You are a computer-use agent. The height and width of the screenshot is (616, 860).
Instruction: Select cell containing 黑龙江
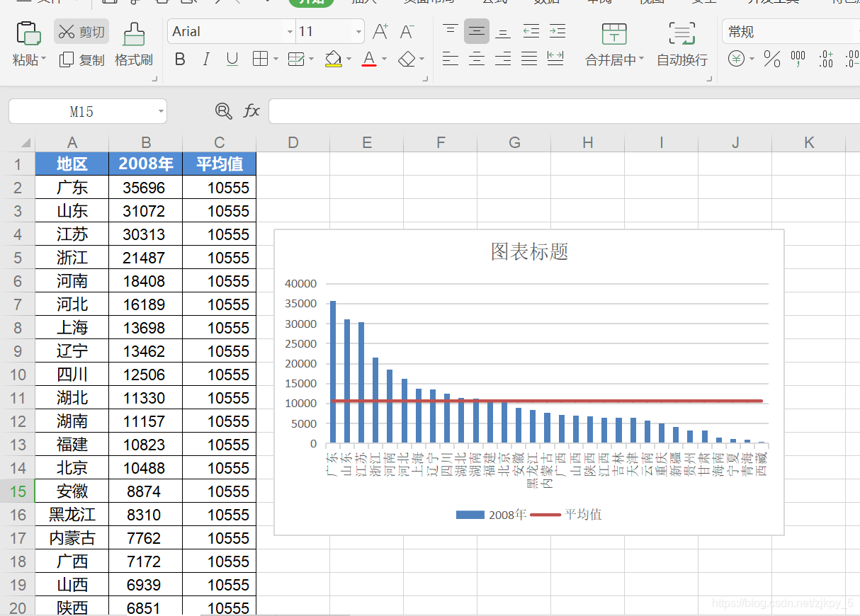[x=72, y=515]
